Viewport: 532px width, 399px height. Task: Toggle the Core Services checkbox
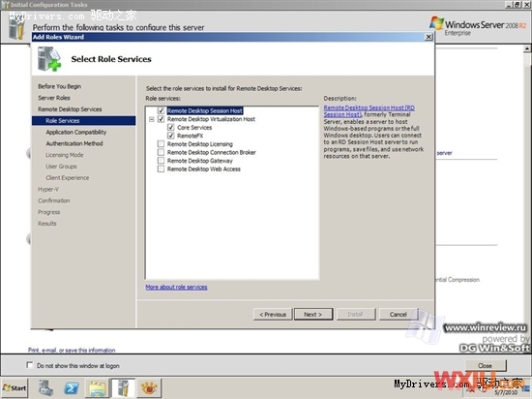click(171, 127)
